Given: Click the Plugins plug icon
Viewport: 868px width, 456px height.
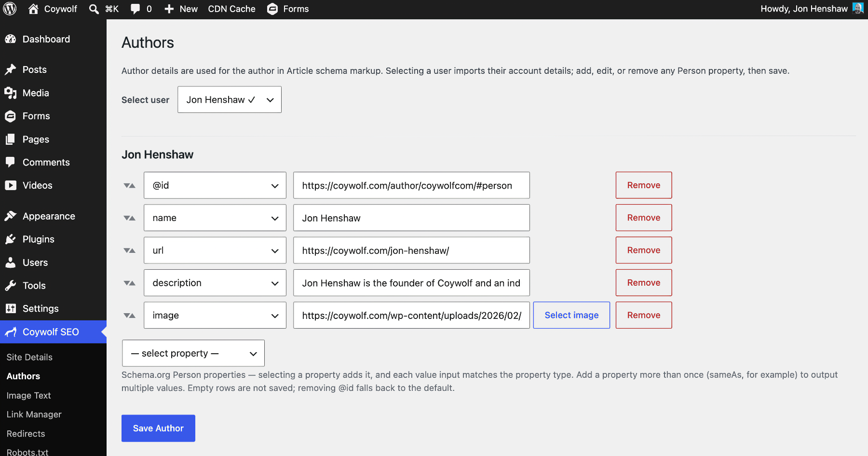Looking at the screenshot, I should (10, 239).
